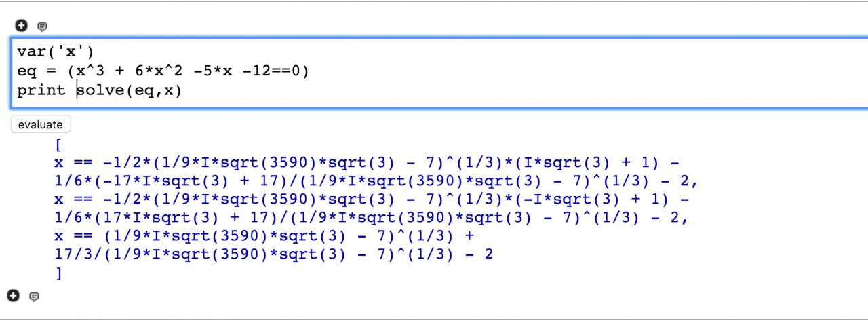Click the opening bracket of the output list
This screenshot has height=321, width=868.
(x=58, y=145)
